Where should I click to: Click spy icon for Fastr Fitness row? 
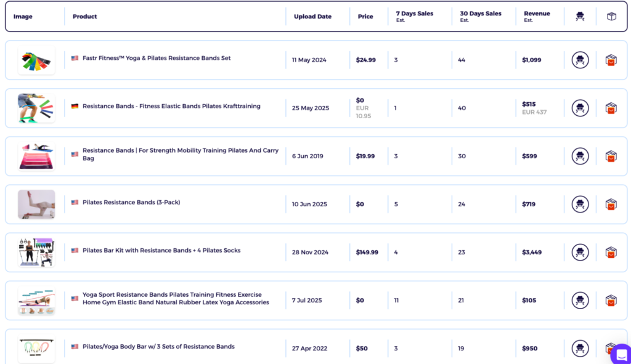[580, 60]
